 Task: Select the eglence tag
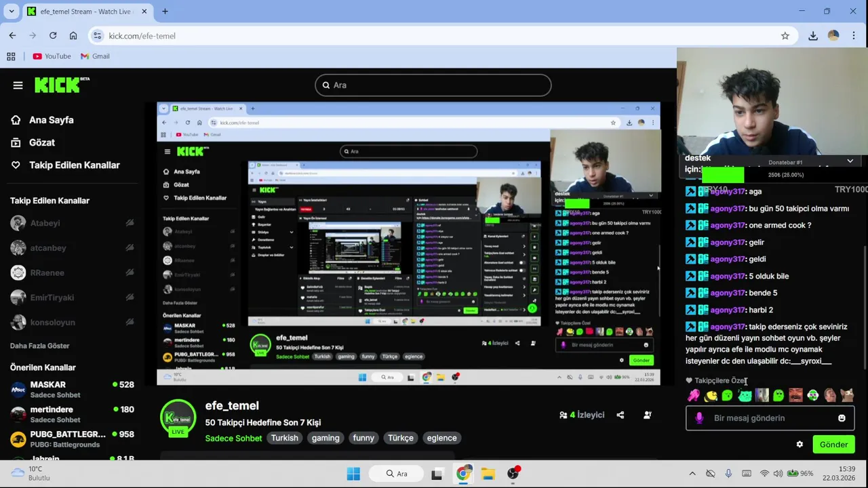(441, 438)
